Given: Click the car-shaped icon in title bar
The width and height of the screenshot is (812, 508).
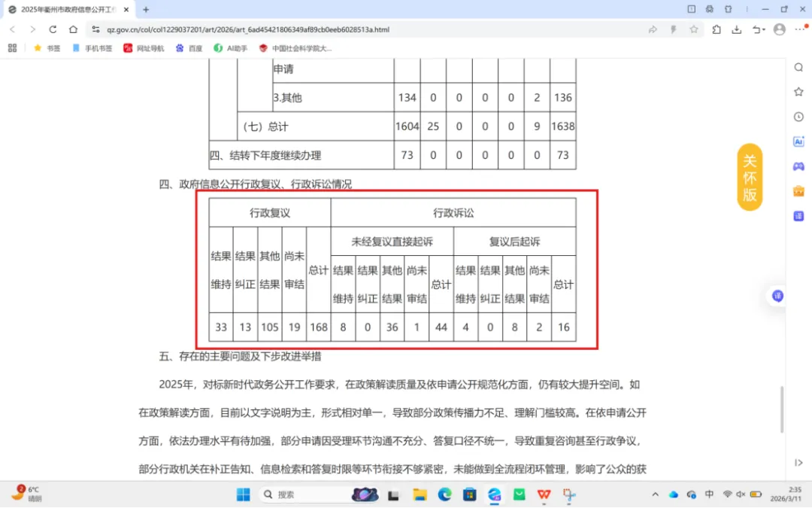Looking at the screenshot, I should pos(710,9).
